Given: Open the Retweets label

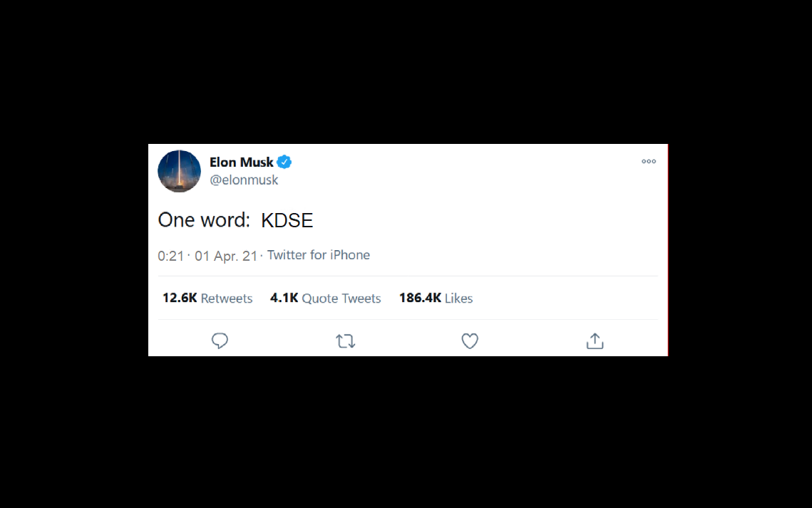Looking at the screenshot, I should point(227,299).
